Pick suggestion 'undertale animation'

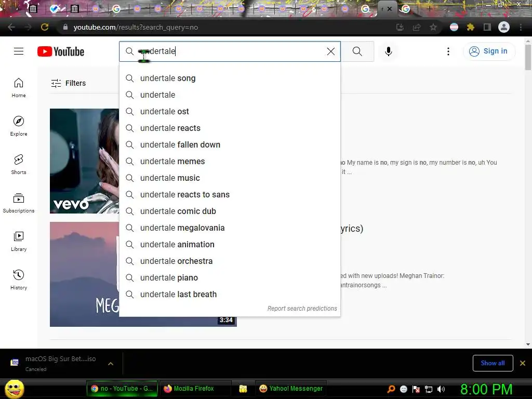[230, 245]
